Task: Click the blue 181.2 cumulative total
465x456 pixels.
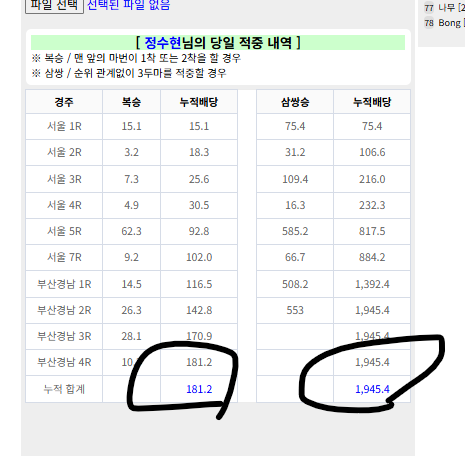Action: click(x=199, y=389)
